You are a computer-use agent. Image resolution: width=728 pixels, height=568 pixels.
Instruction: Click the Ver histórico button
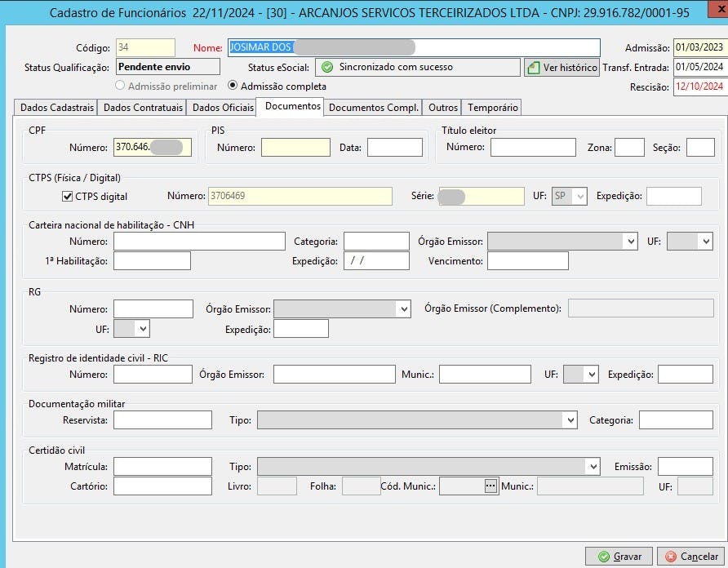click(562, 68)
